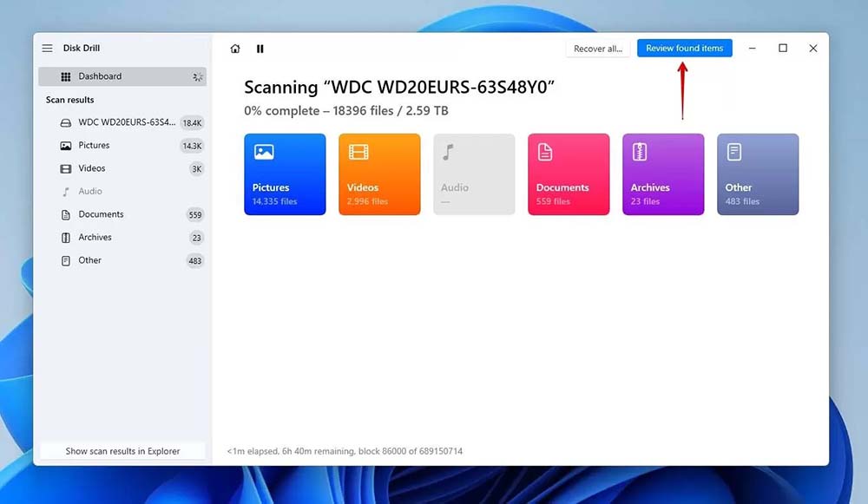
Task: Click the Home icon in toolbar
Action: (235, 49)
